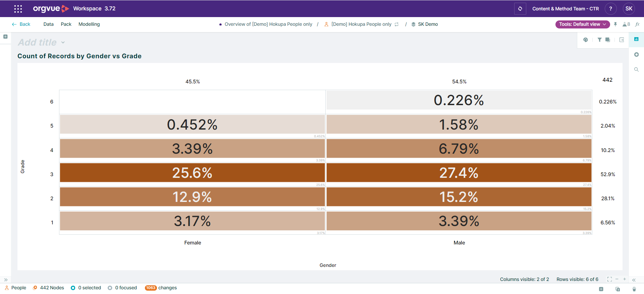The height and width of the screenshot is (294, 644).
Task: Open the apps grid launcher icon
Action: pos(18,9)
